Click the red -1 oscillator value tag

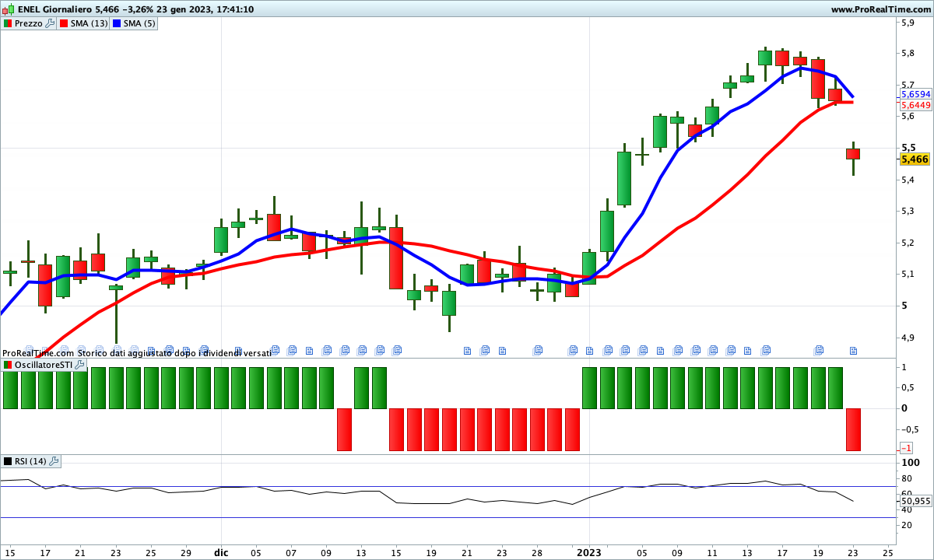tap(906, 449)
